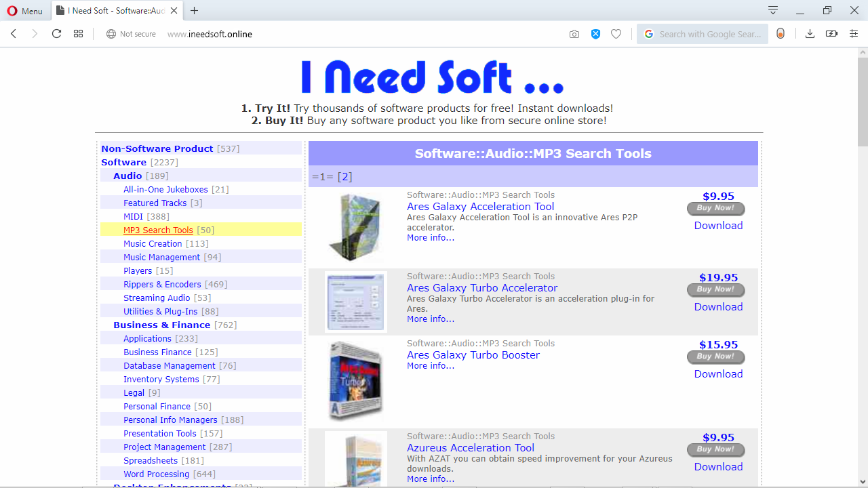Click the battery saver icon
This screenshot has height=488, width=868.
(831, 34)
